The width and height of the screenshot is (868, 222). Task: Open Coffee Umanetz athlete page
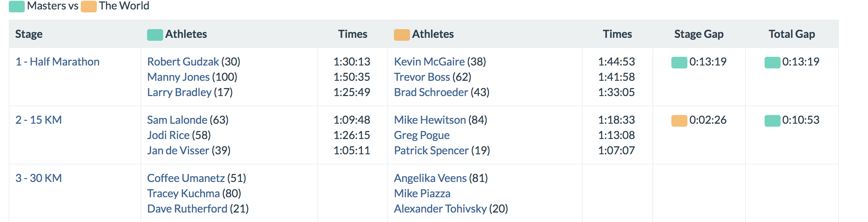coord(186,178)
